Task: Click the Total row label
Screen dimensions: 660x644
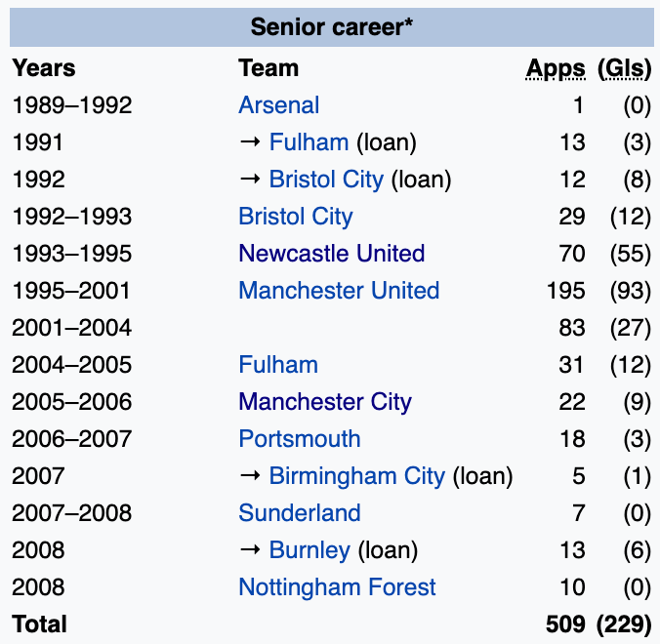Action: point(39,624)
